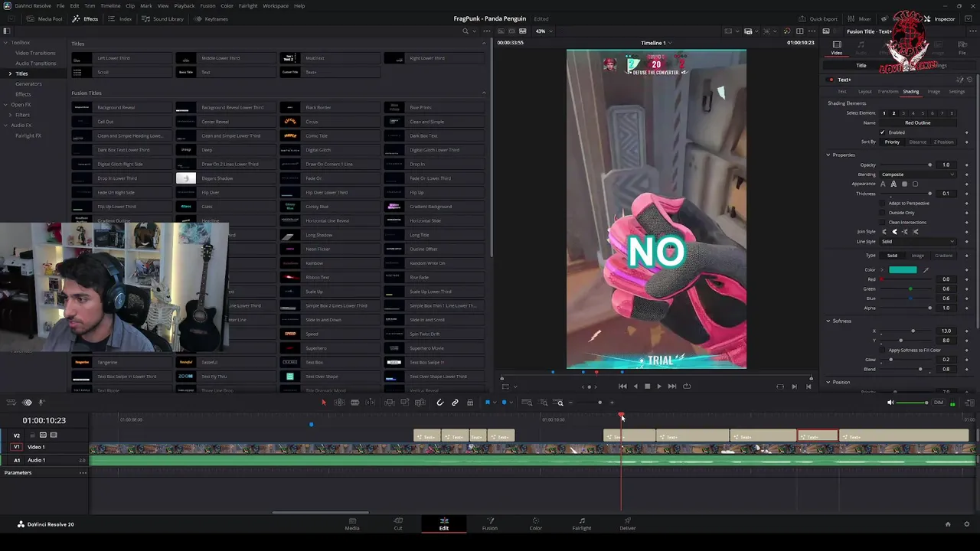Switch to the Fusion page
980x551 pixels.
tap(490, 523)
